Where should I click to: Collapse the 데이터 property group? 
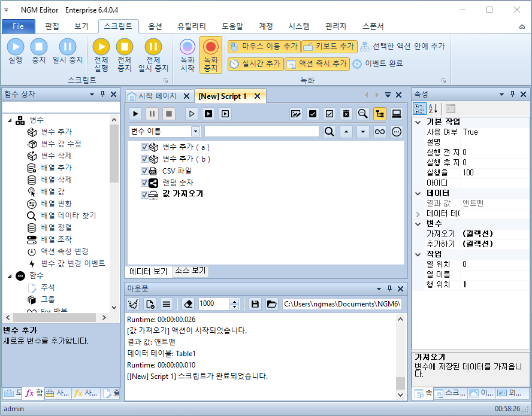click(x=418, y=193)
